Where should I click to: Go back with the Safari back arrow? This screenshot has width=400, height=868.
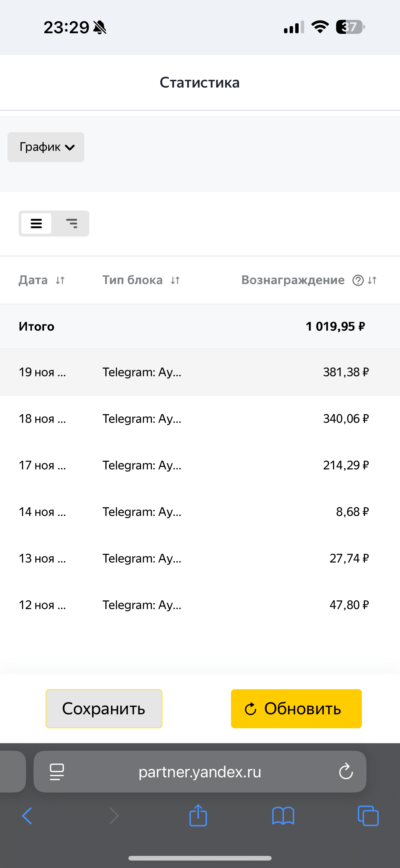click(27, 816)
